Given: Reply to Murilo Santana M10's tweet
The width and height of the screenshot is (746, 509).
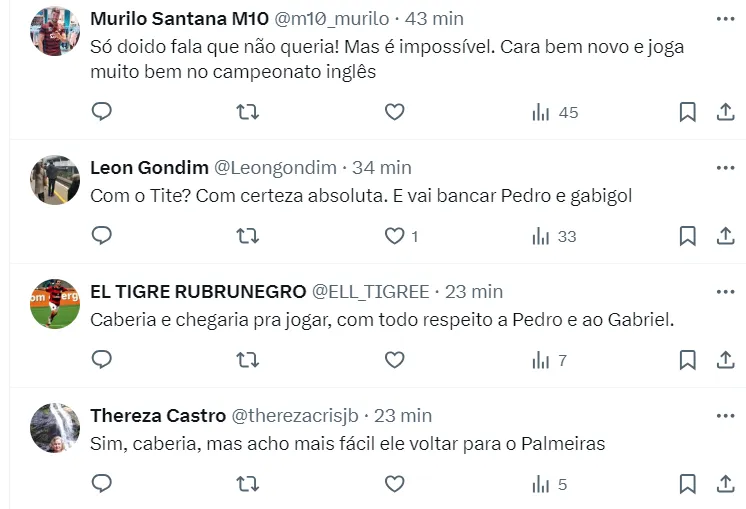Looking at the screenshot, I should [102, 112].
